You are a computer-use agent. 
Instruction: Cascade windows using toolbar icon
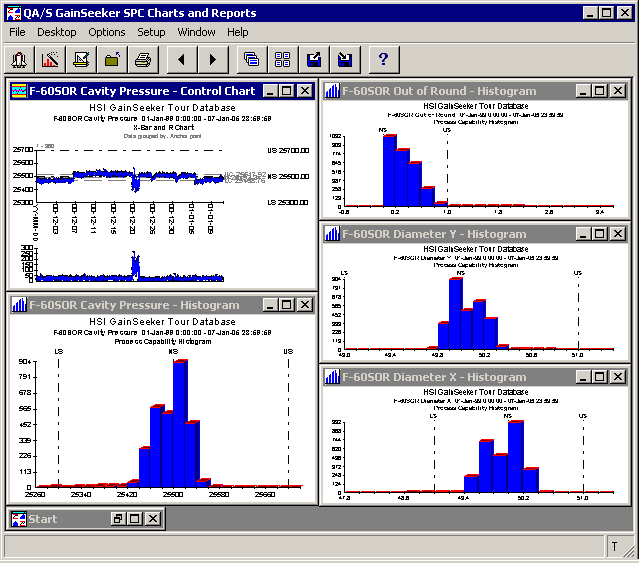tap(251, 59)
